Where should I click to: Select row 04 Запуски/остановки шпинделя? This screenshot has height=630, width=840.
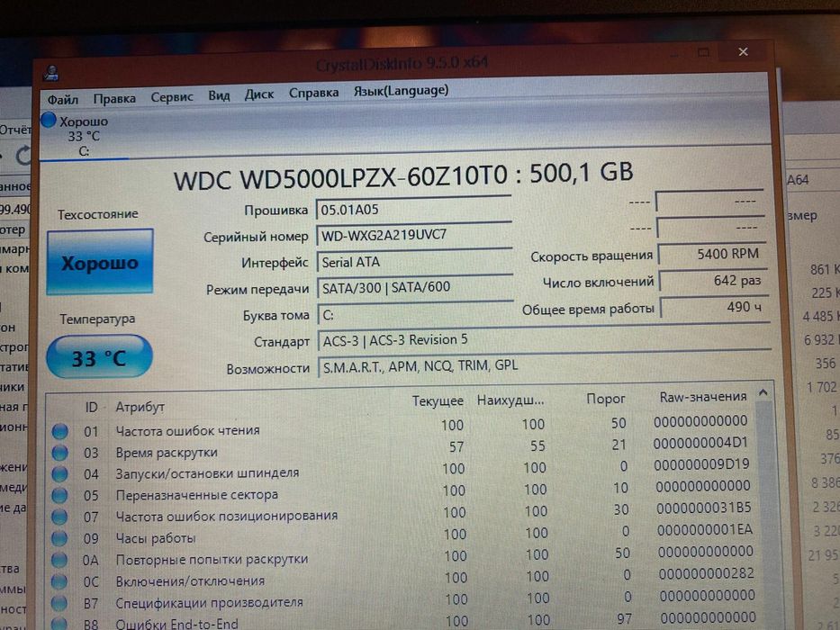pyautogui.click(x=402, y=471)
